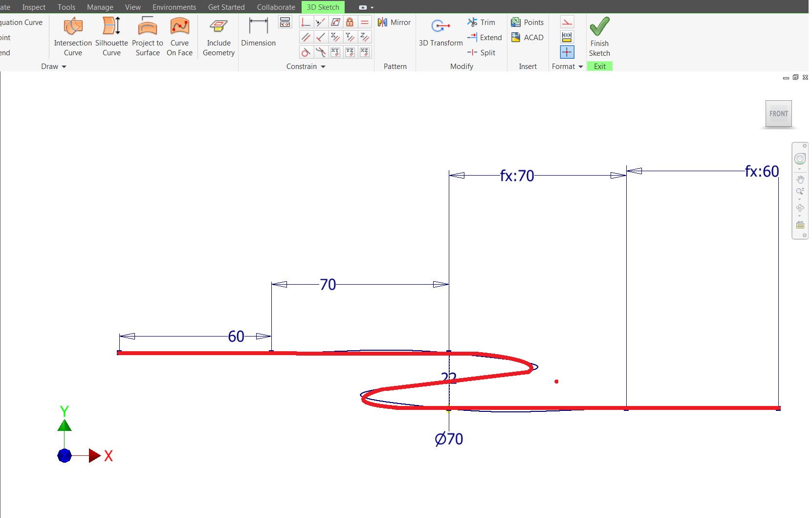Expand the Format panel dropdown
Viewport: 812px width, 518px height.
580,67
